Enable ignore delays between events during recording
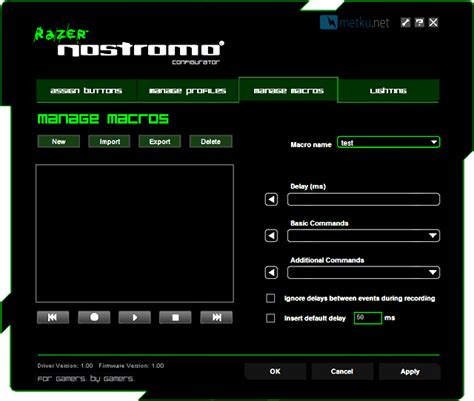The height and width of the screenshot is (401, 474). click(x=271, y=298)
